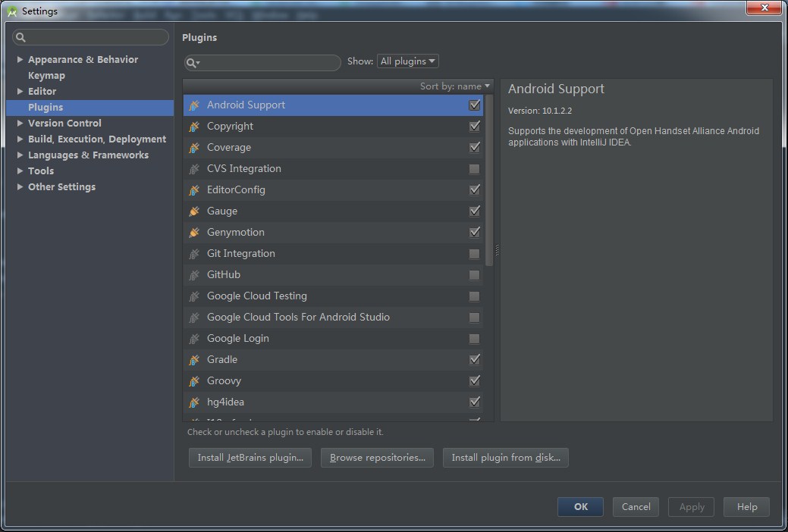Enable the CVS Integration plugin

pos(475,169)
